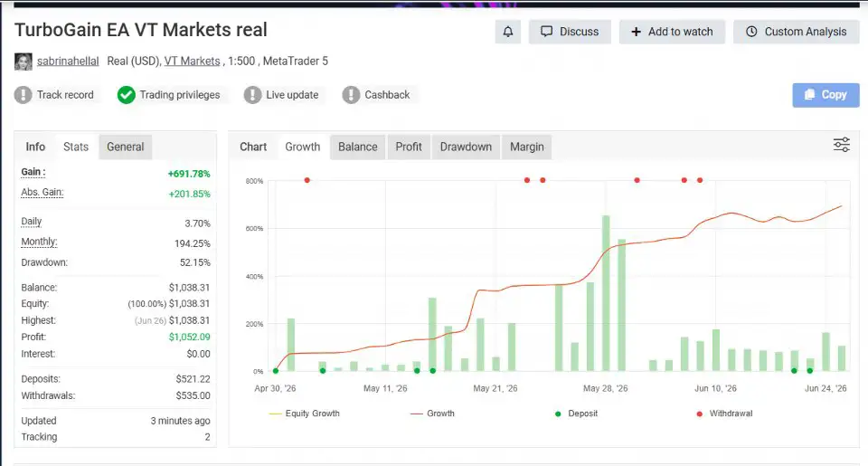Open the sabrinahellal username link
Screen dimensions: 868x466
68,61
